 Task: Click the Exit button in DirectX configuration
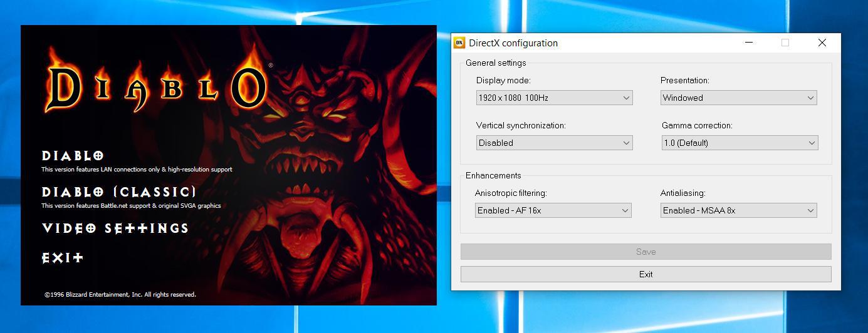(x=646, y=274)
